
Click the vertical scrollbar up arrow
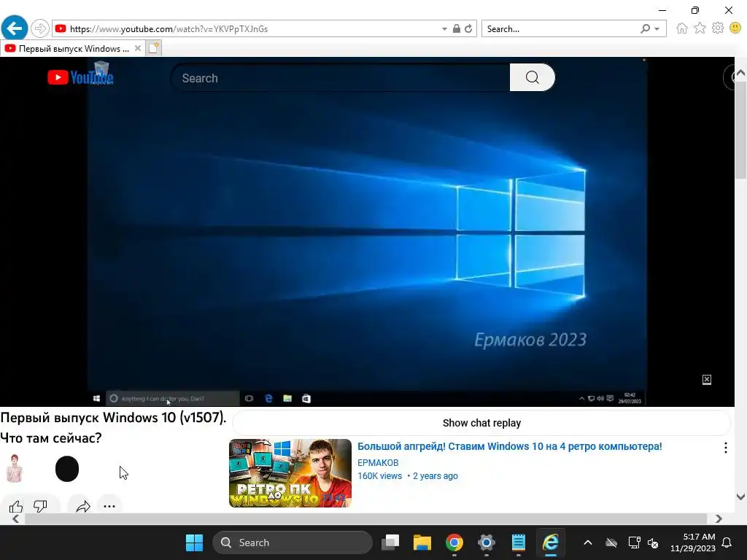pyautogui.click(x=741, y=73)
